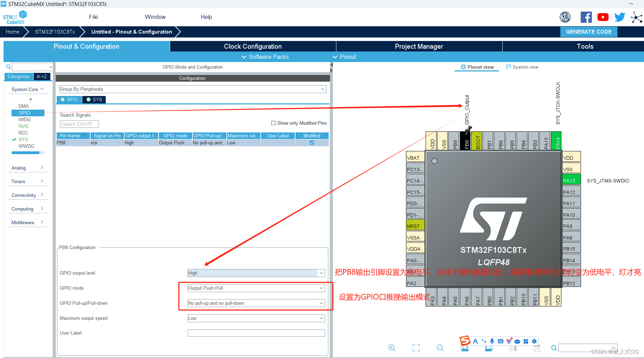
Task: Expand the Middleware category
Action: (x=28, y=222)
